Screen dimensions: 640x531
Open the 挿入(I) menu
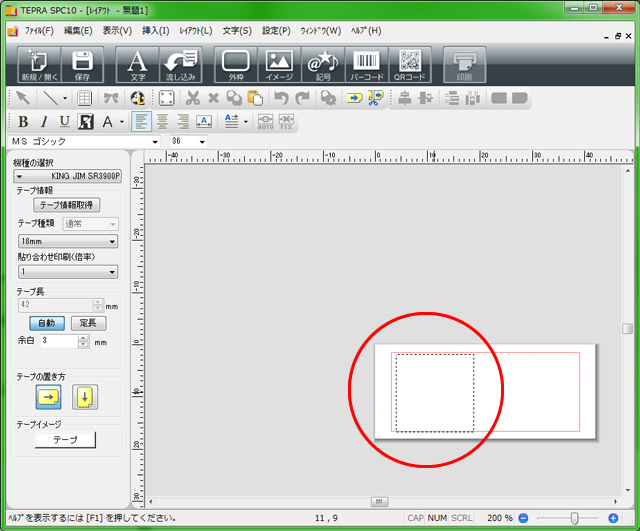point(156,31)
